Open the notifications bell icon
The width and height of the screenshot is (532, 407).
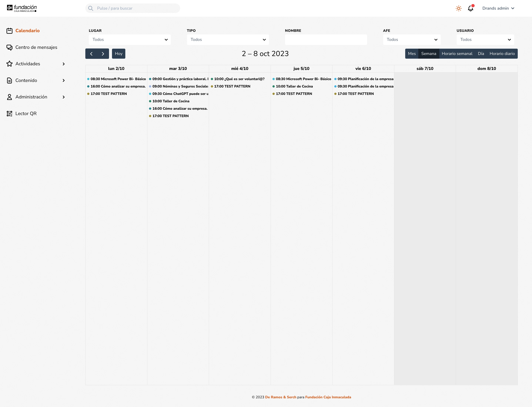click(470, 9)
